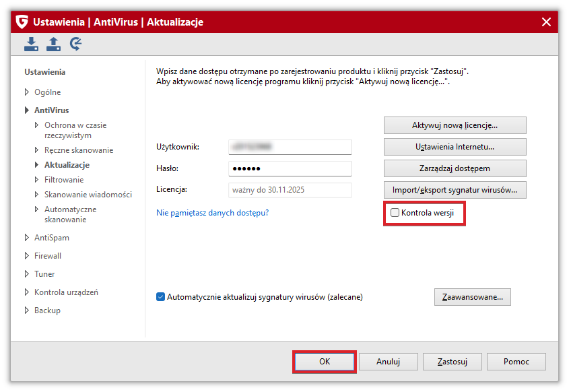Focus the Użytkownik input field
569x392 pixels.
[x=290, y=147]
